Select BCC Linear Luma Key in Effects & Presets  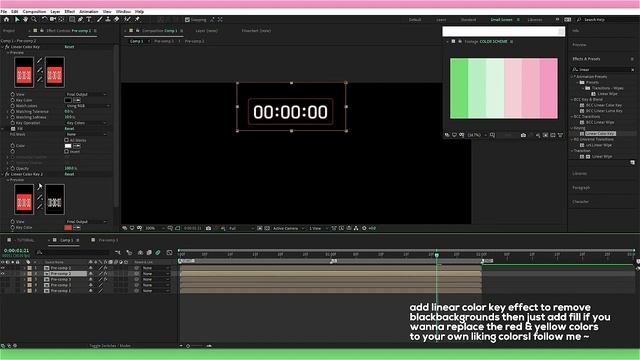[604, 111]
